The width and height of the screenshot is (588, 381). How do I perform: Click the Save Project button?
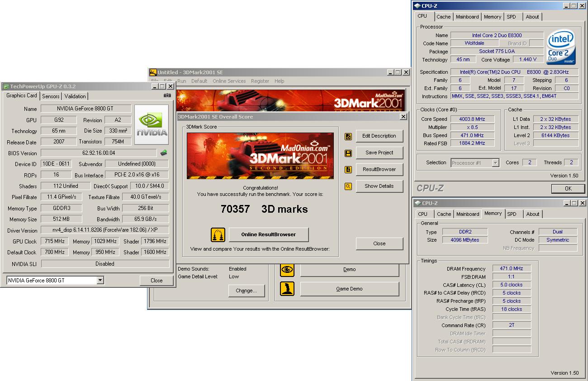379,152
